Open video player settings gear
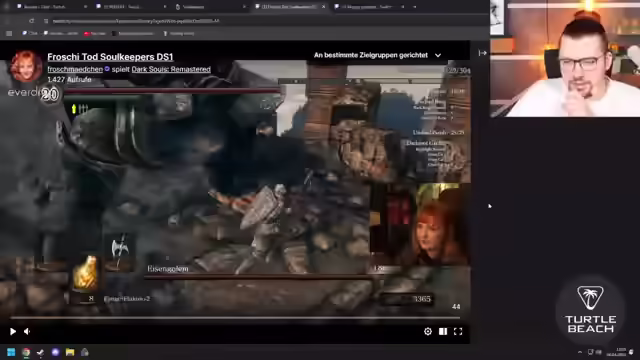Screen dimensions: 640x360 (x=428, y=331)
